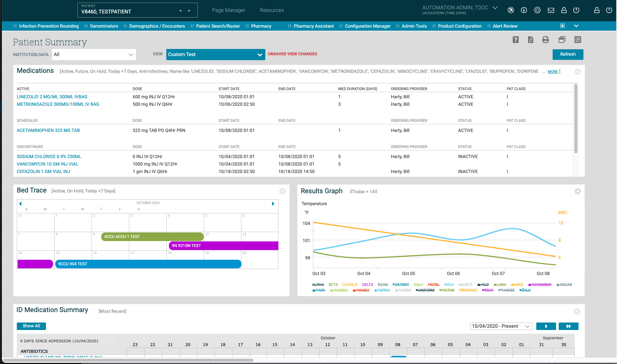617x364 pixels.
Task: Click the help question mark icon
Action: tap(515, 40)
